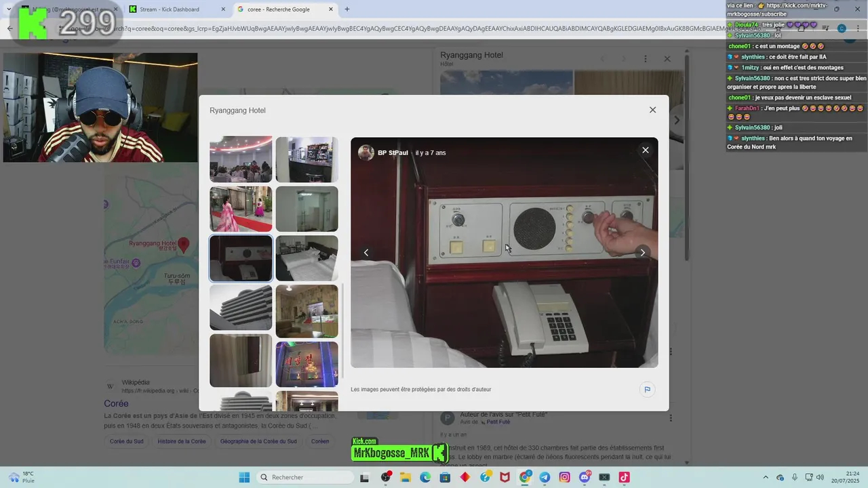Click the next arrow on hotel photos
The width and height of the screenshot is (868, 488).
pos(676,121)
